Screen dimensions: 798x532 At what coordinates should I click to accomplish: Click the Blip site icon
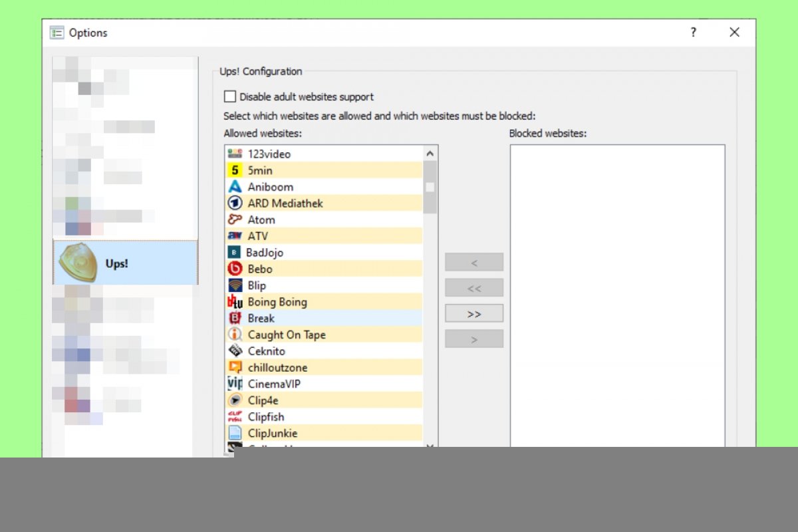(235, 285)
